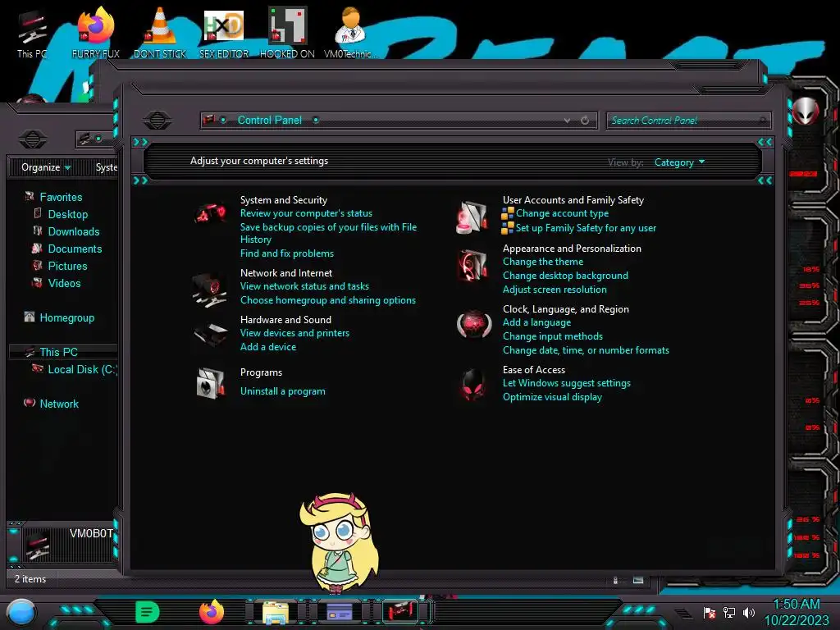Click the FURRY FUX Firefox desktop icon
The image size is (840, 630).
(x=96, y=33)
